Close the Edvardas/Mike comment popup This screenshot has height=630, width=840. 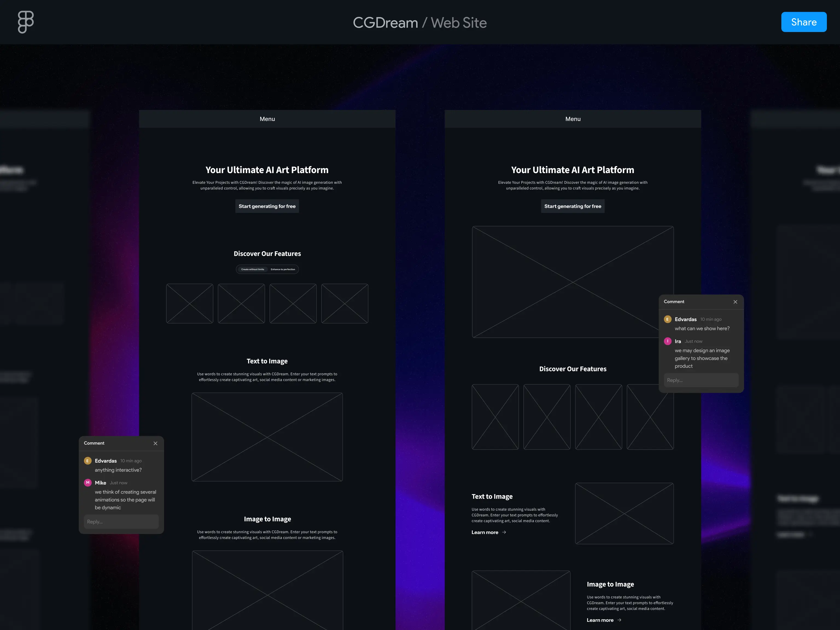pyautogui.click(x=155, y=444)
